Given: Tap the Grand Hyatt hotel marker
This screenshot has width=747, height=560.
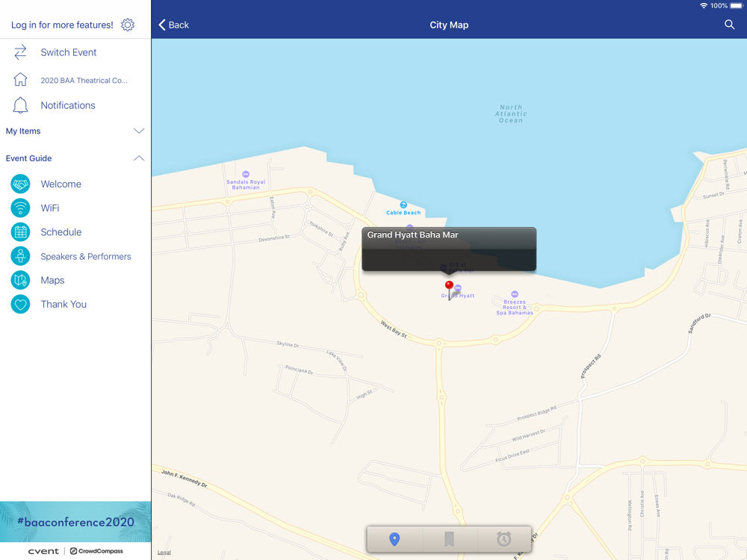Looking at the screenshot, I should 458,287.
